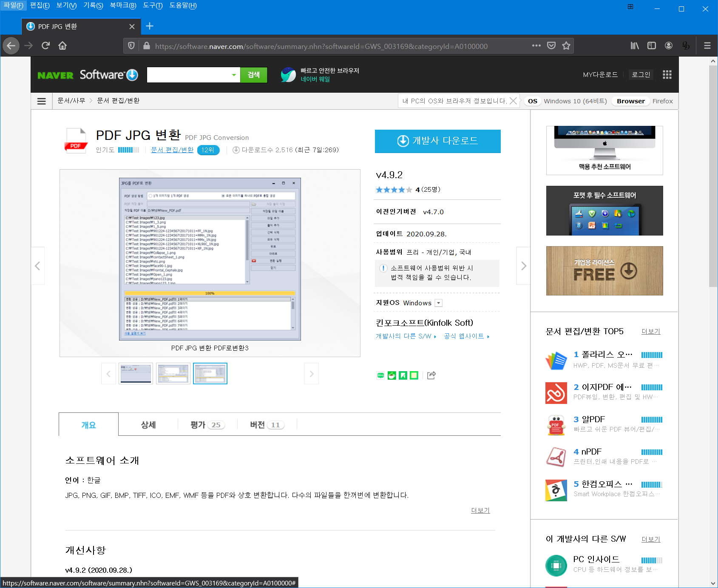The height and width of the screenshot is (588, 718).
Task: Open the PC 인사이드 software entry
Action: coord(604,565)
